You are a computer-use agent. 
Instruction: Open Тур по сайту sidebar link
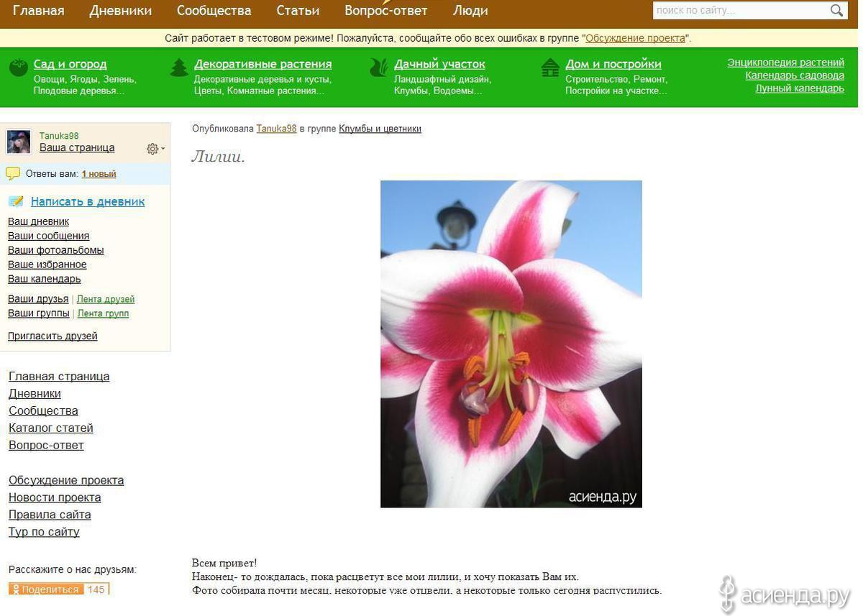[44, 532]
